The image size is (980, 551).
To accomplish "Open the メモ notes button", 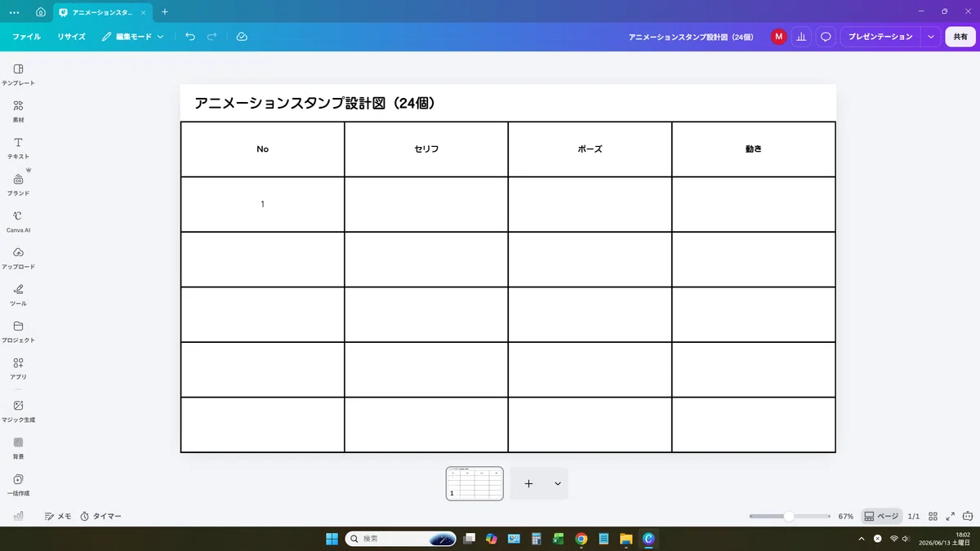I will coord(57,516).
